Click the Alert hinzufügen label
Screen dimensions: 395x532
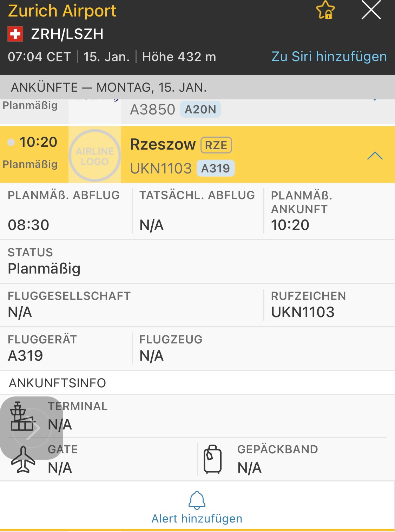coord(197,519)
